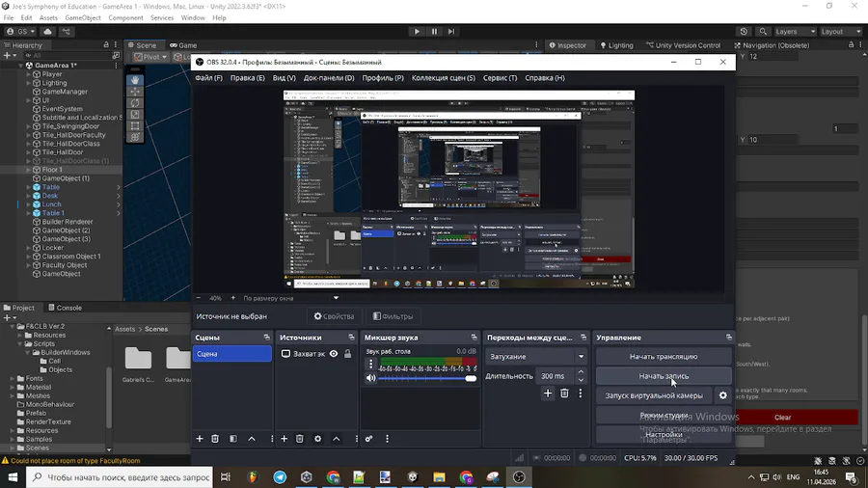Add a new scene in OBS Scenes panel
Image resolution: width=868 pixels, height=488 pixels.
[x=200, y=439]
